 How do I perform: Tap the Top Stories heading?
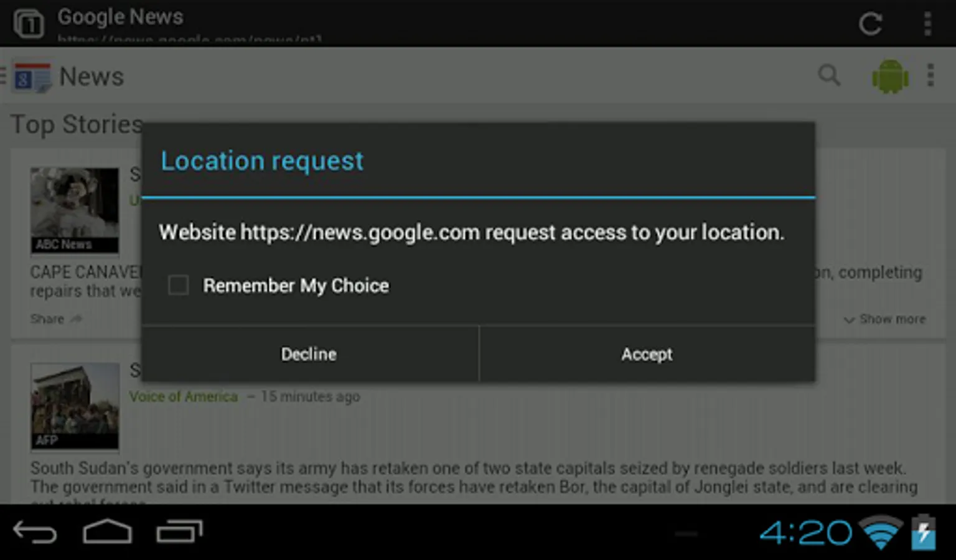77,124
